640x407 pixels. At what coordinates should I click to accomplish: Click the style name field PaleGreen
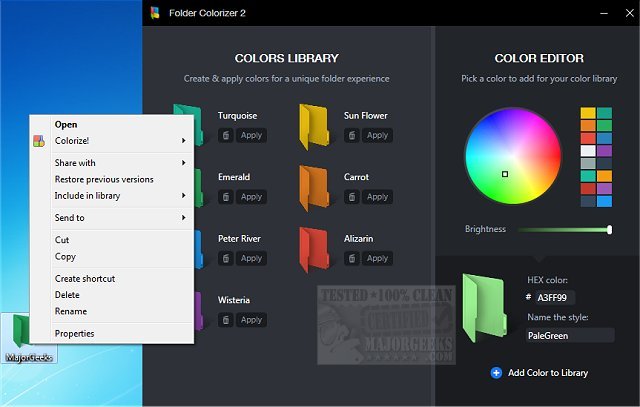[x=570, y=336]
